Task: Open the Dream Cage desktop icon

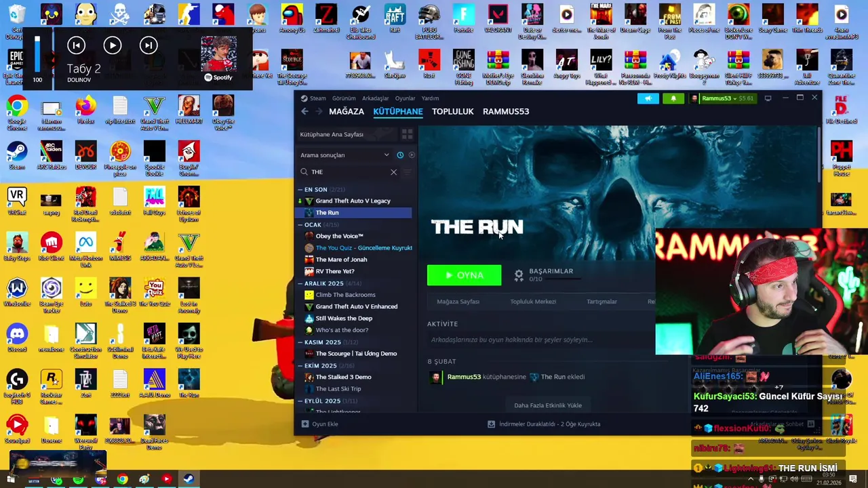Action: 635,18
